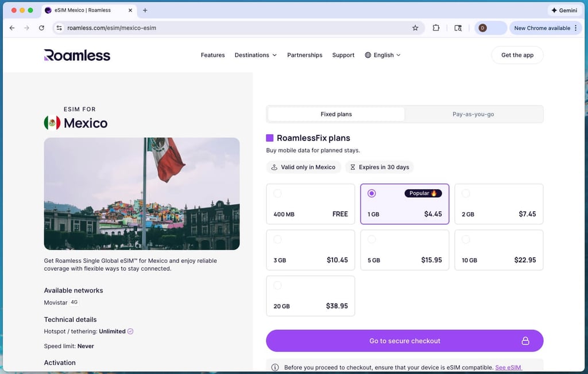588x374 pixels.
Task: Open Features in the navigation
Action: (212, 55)
